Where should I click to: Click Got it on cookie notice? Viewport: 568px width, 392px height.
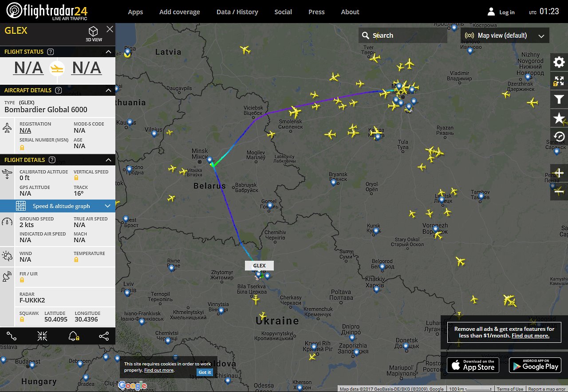click(x=205, y=372)
